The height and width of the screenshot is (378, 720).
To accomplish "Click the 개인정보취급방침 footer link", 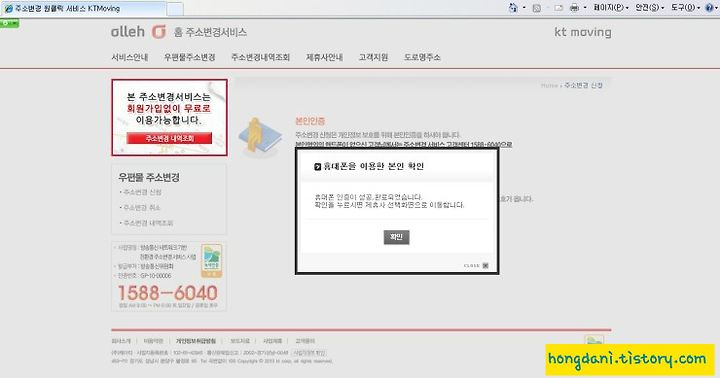I will (x=196, y=341).
